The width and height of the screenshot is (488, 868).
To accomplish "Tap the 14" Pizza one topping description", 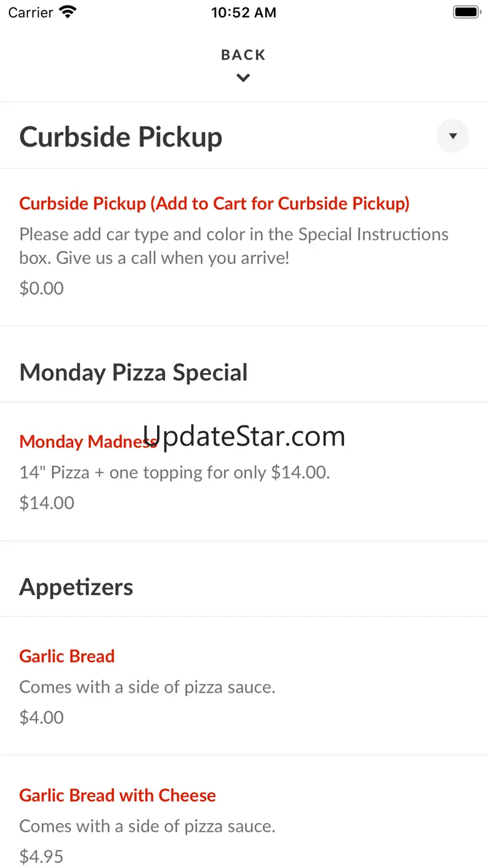I will click(175, 472).
